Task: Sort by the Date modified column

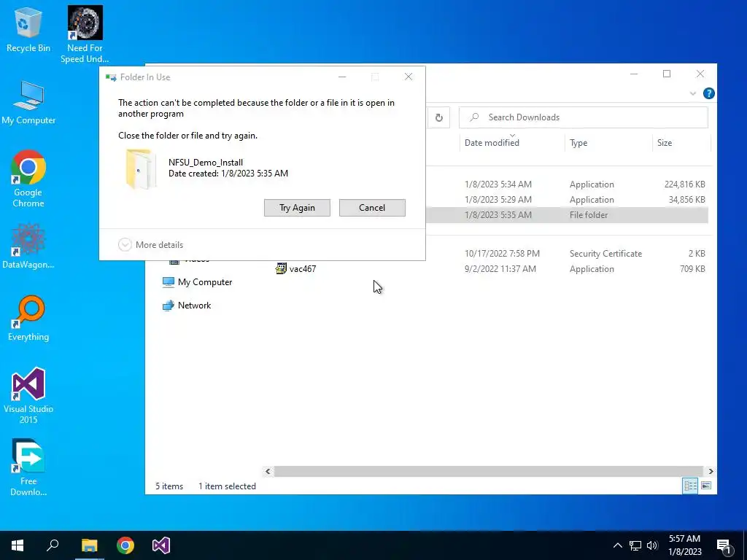Action: [x=512, y=142]
